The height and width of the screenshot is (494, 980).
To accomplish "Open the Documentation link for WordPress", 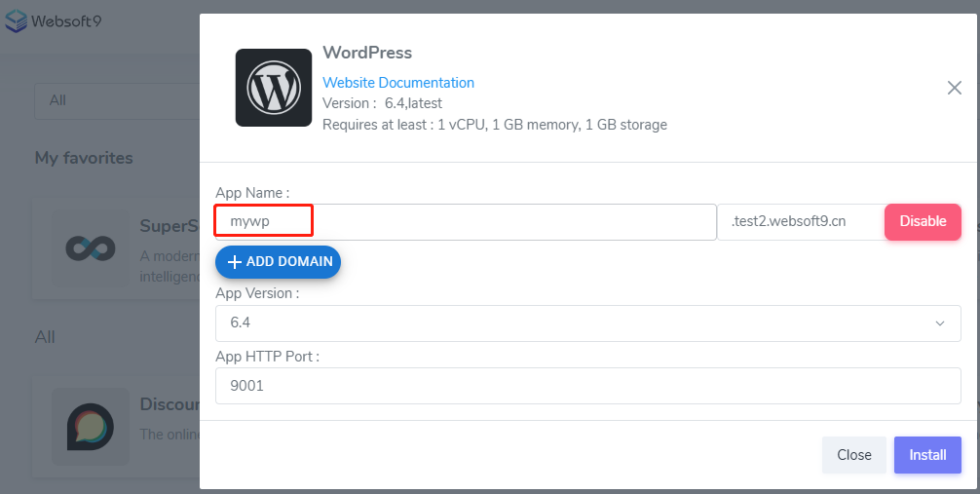I will pos(427,83).
